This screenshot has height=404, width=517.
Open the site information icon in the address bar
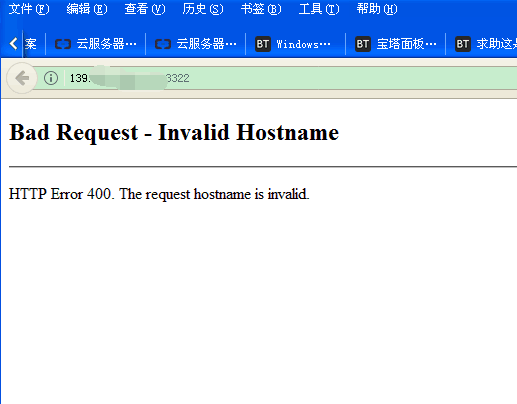(51, 78)
